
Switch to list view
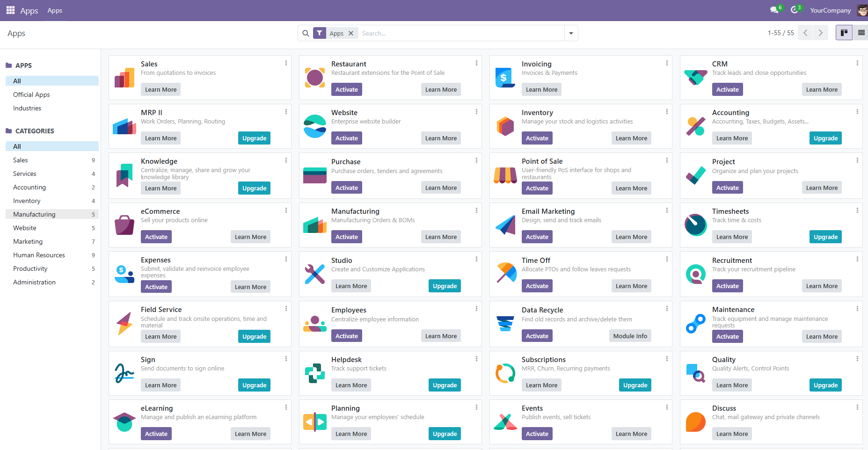pos(861,33)
